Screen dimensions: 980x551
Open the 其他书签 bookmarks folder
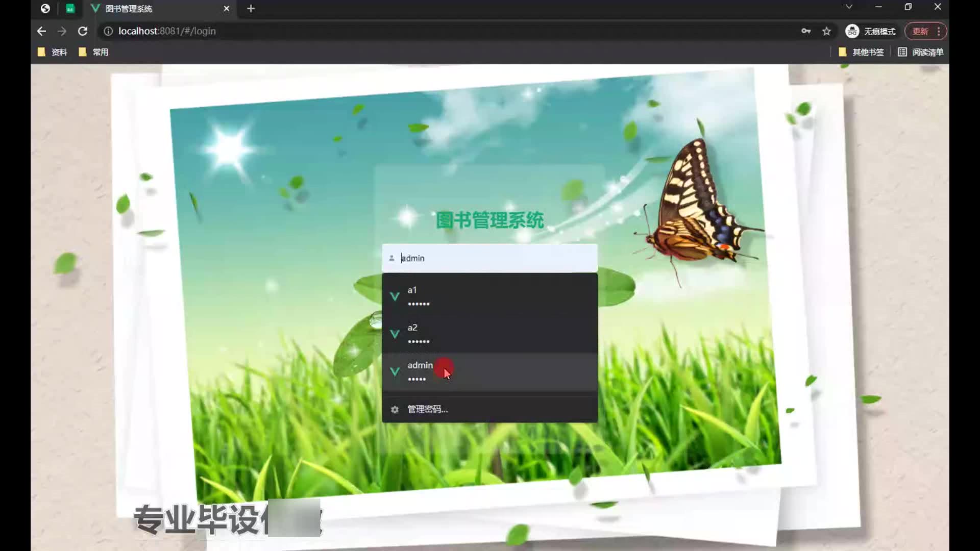[862, 52]
